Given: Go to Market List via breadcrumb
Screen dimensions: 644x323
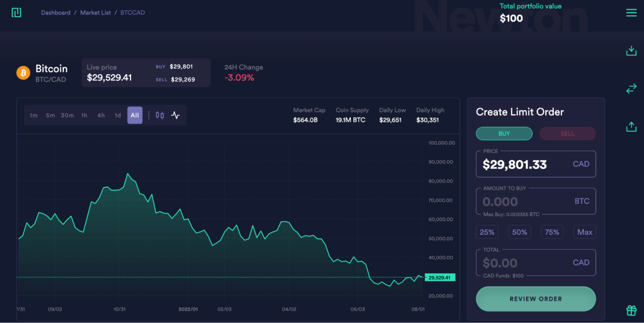Looking at the screenshot, I should [x=95, y=13].
